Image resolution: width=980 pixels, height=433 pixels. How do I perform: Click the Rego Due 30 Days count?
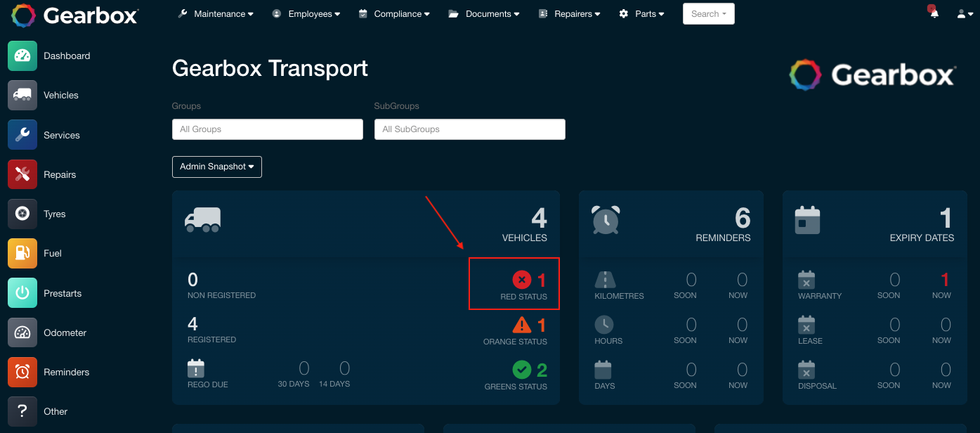(304, 368)
